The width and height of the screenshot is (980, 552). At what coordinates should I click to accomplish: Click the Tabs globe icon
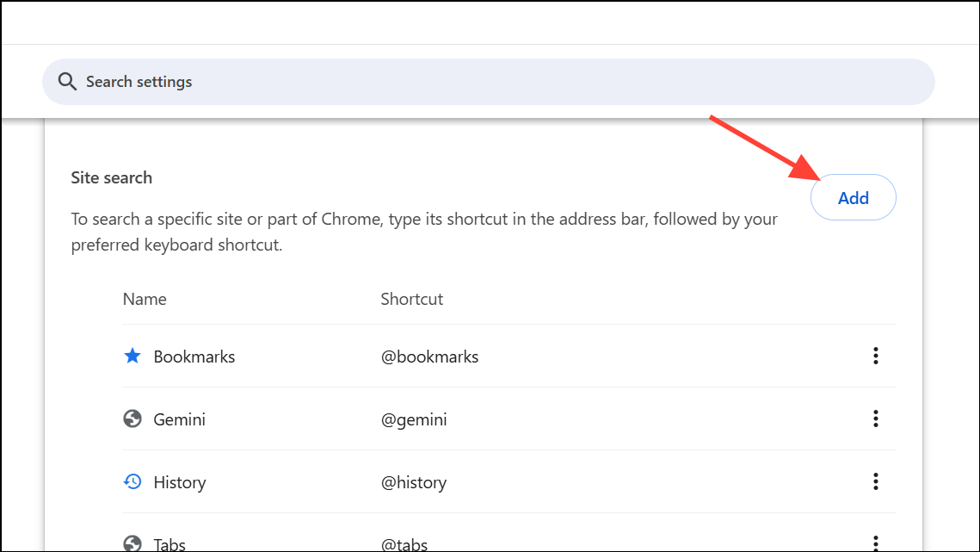coord(133,543)
